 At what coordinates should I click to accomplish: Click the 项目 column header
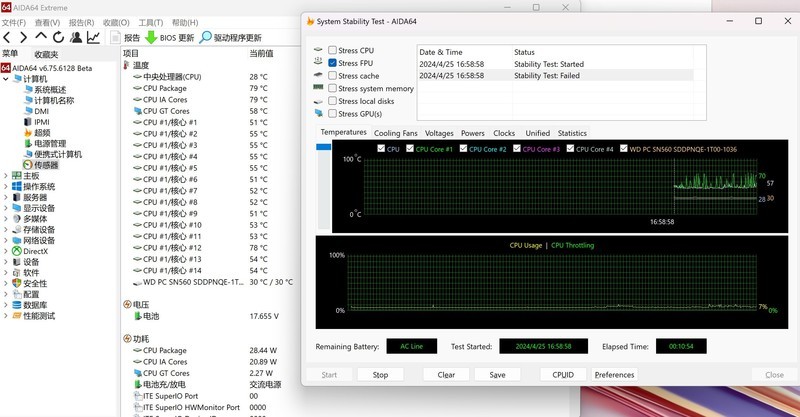[131, 53]
